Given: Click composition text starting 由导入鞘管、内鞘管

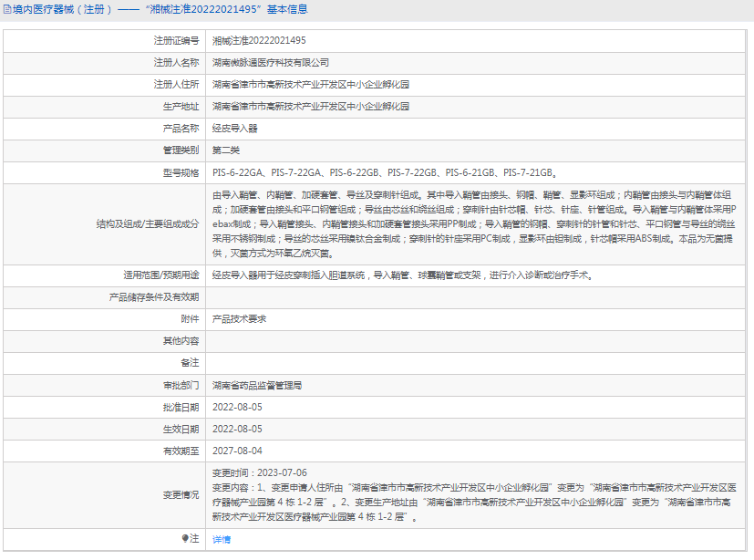Looking at the screenshot, I should pyautogui.click(x=474, y=224).
